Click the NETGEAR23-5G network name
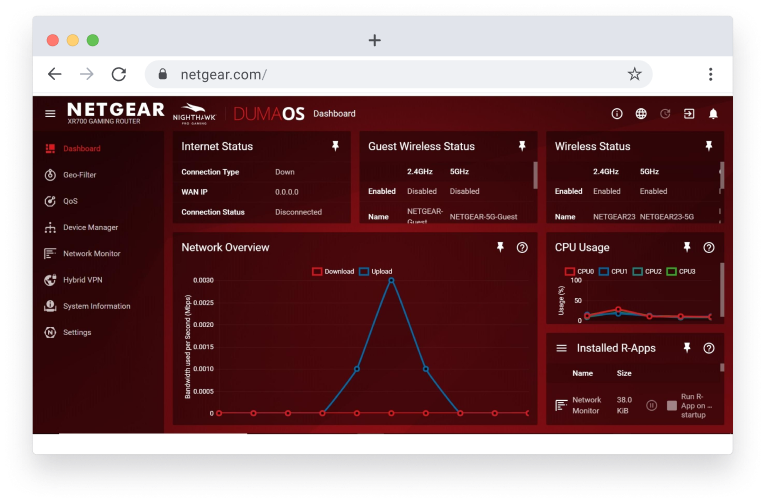 [x=667, y=217]
